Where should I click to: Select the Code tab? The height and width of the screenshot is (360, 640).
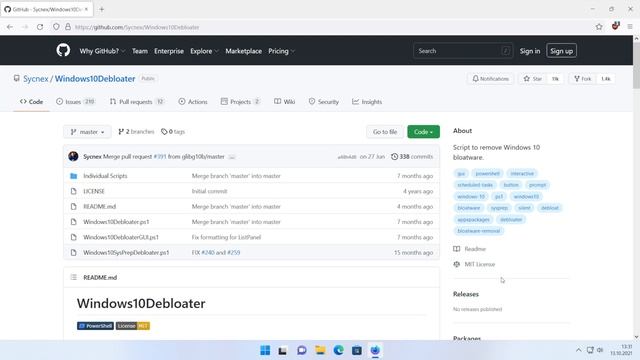(31, 102)
